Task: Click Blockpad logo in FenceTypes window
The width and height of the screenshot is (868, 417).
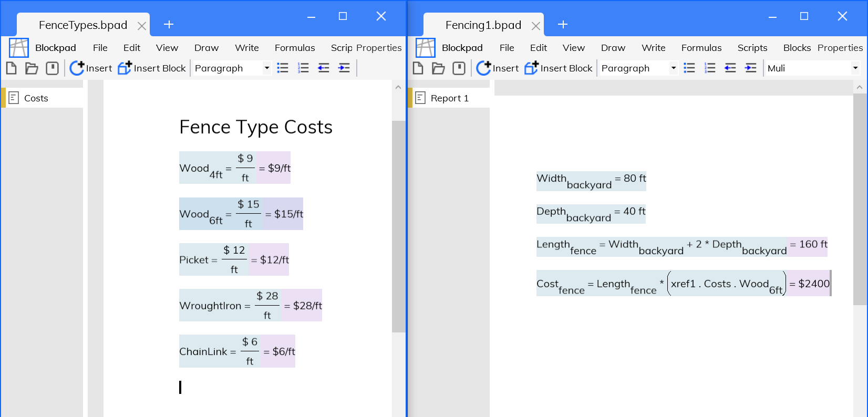Action: pos(18,48)
